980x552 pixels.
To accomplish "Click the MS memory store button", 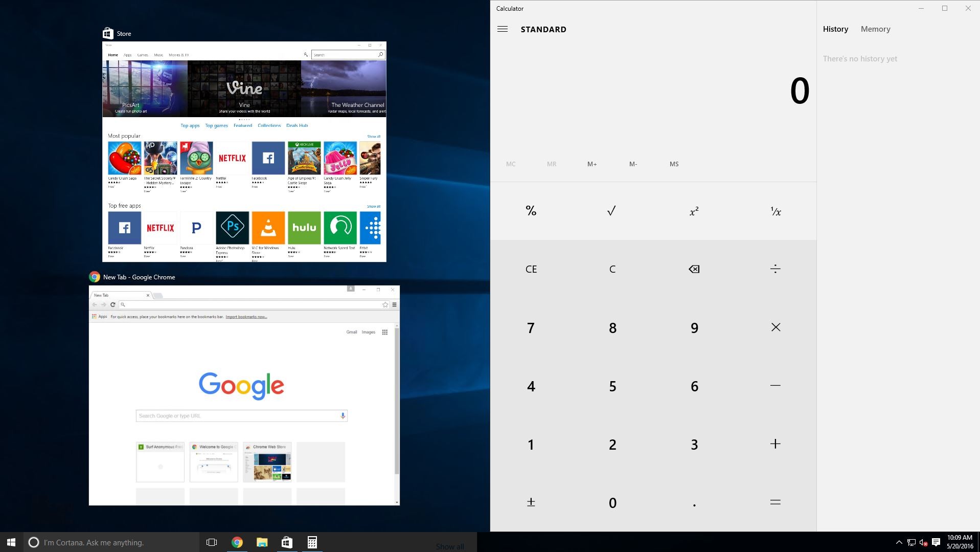I will click(674, 164).
